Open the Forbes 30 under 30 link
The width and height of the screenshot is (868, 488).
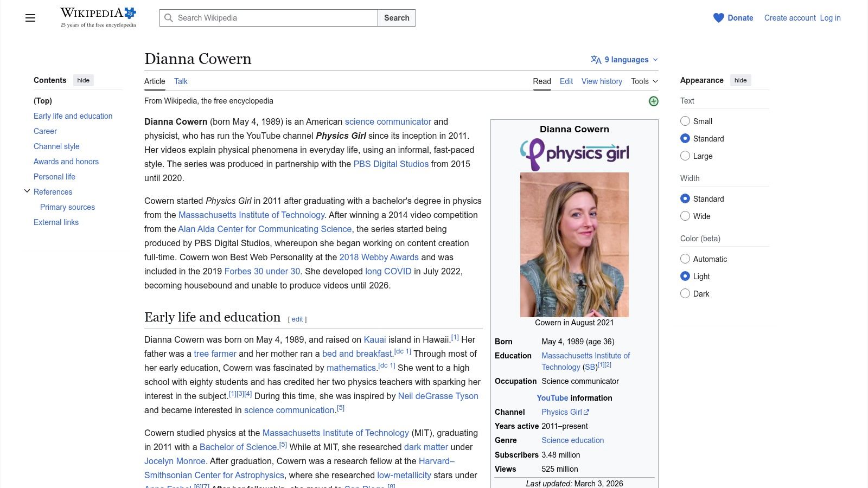click(262, 271)
